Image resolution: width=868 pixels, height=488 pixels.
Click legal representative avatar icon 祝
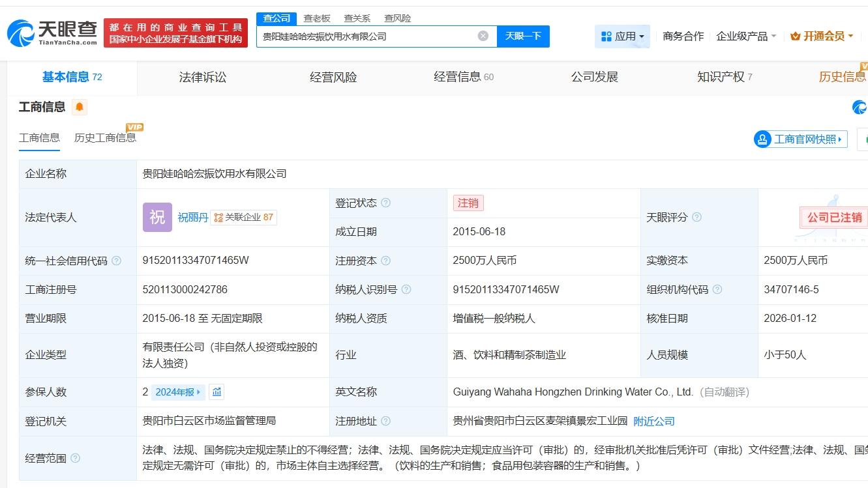tap(157, 217)
